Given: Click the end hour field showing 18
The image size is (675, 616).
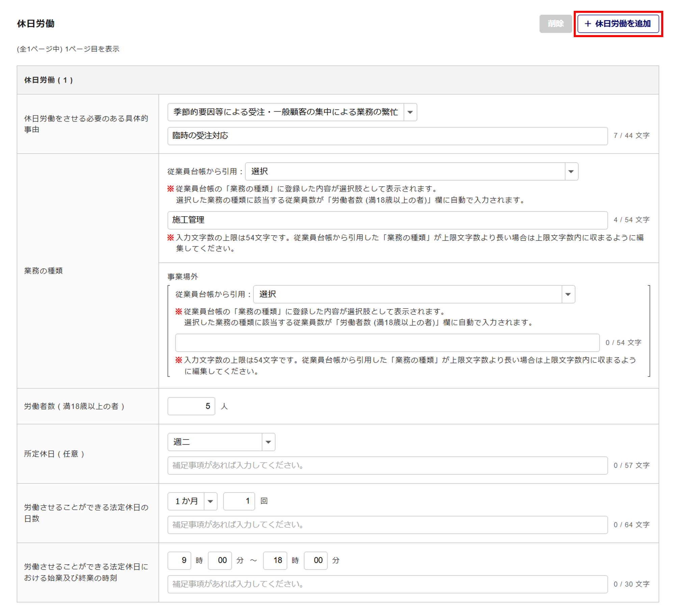Looking at the screenshot, I should (275, 560).
